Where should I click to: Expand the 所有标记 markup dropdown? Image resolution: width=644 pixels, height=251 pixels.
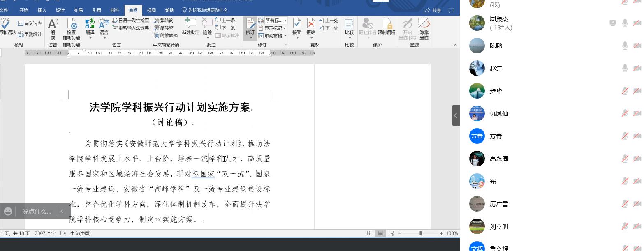tap(276, 20)
